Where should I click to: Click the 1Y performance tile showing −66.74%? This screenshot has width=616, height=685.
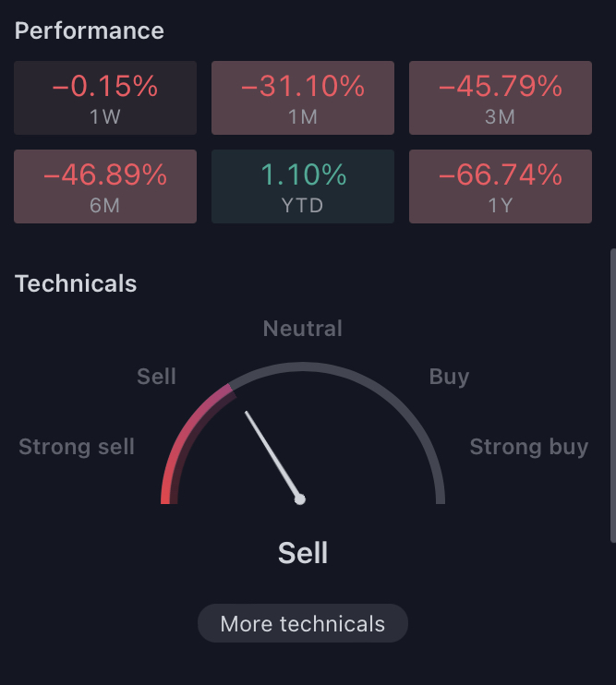tap(501, 186)
